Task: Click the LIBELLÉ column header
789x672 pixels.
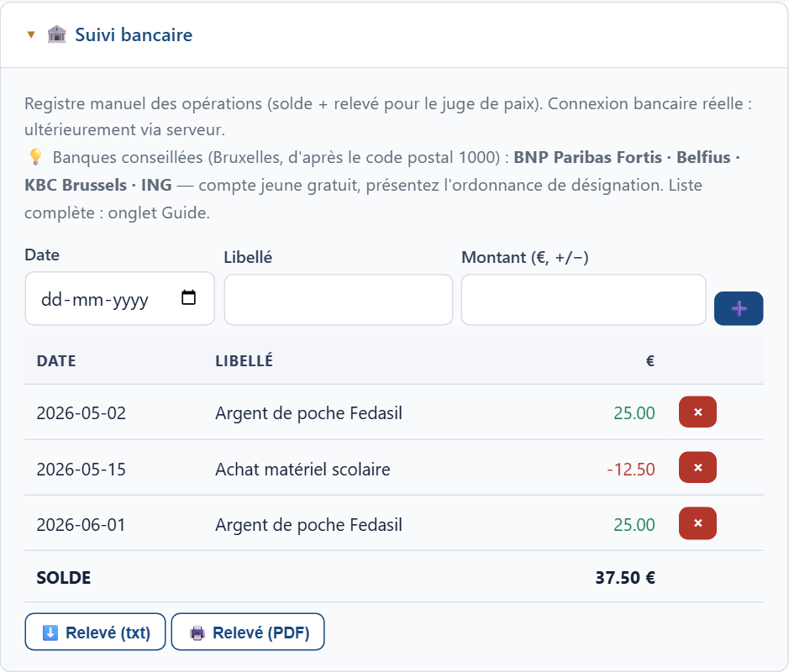Action: 244,360
